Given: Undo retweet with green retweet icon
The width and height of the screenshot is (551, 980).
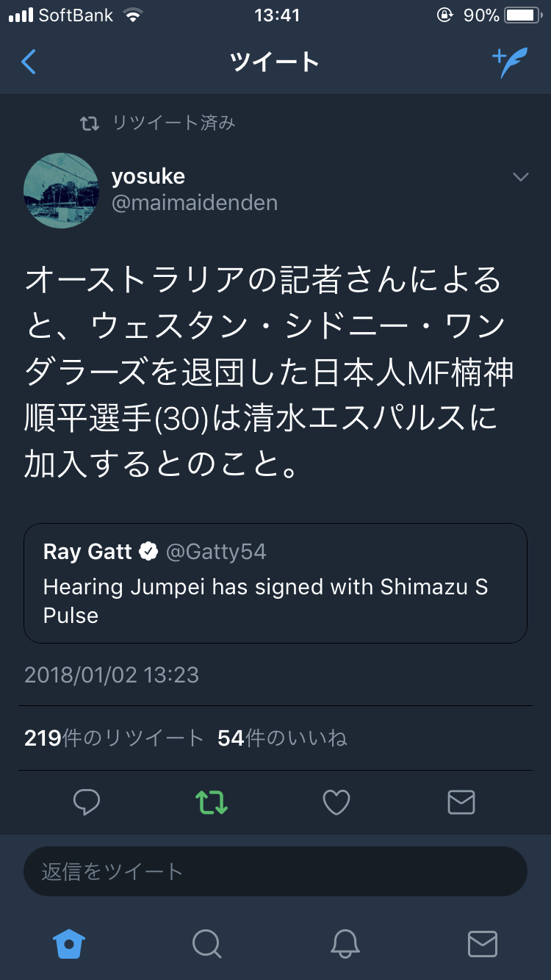Looking at the screenshot, I should pos(212,802).
